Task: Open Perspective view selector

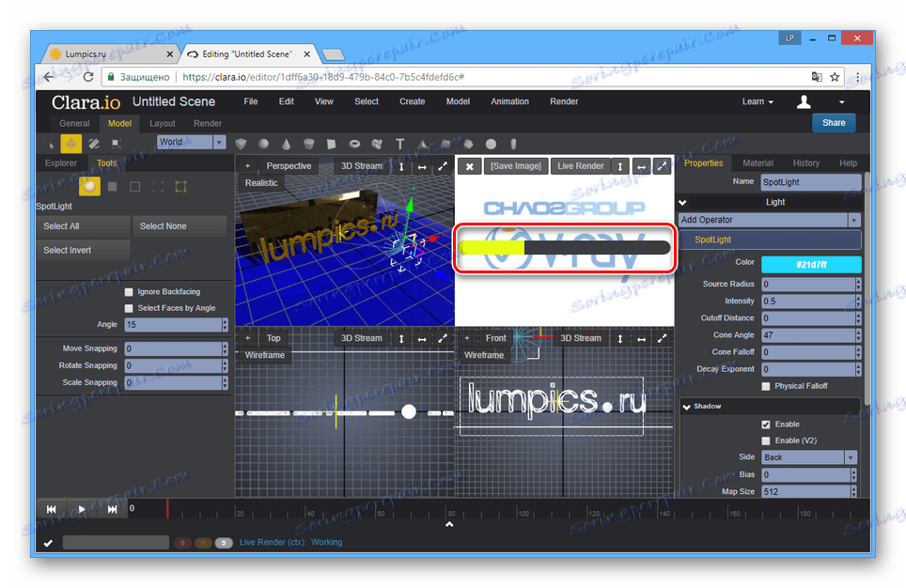Action: pos(289,166)
